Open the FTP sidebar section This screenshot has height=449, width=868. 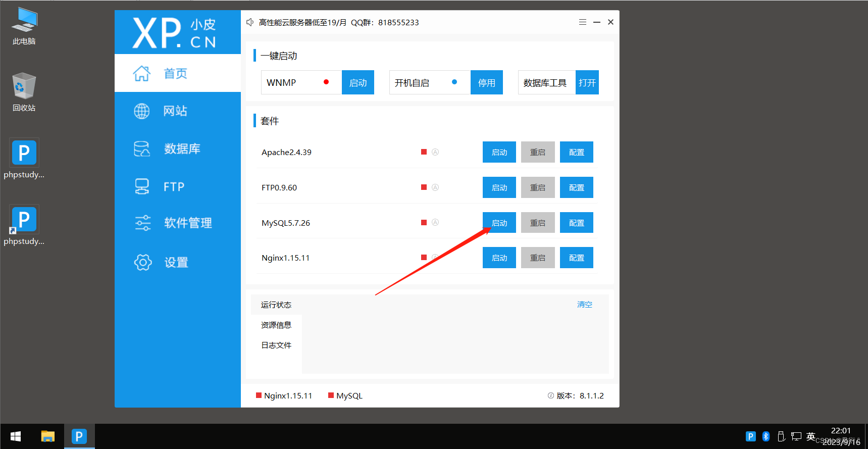point(178,187)
